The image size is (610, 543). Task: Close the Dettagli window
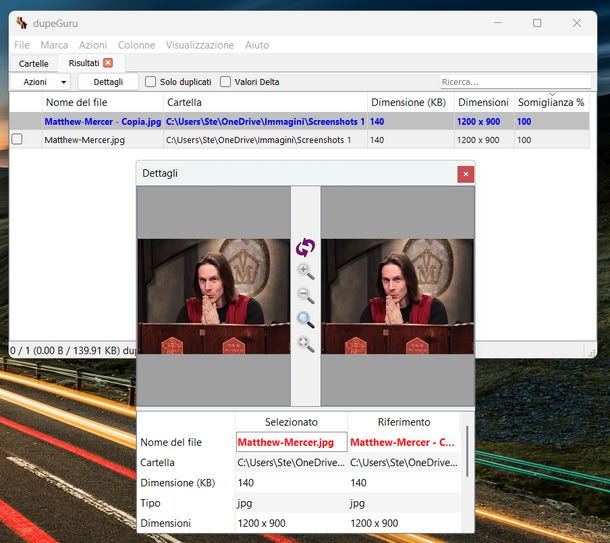(465, 174)
